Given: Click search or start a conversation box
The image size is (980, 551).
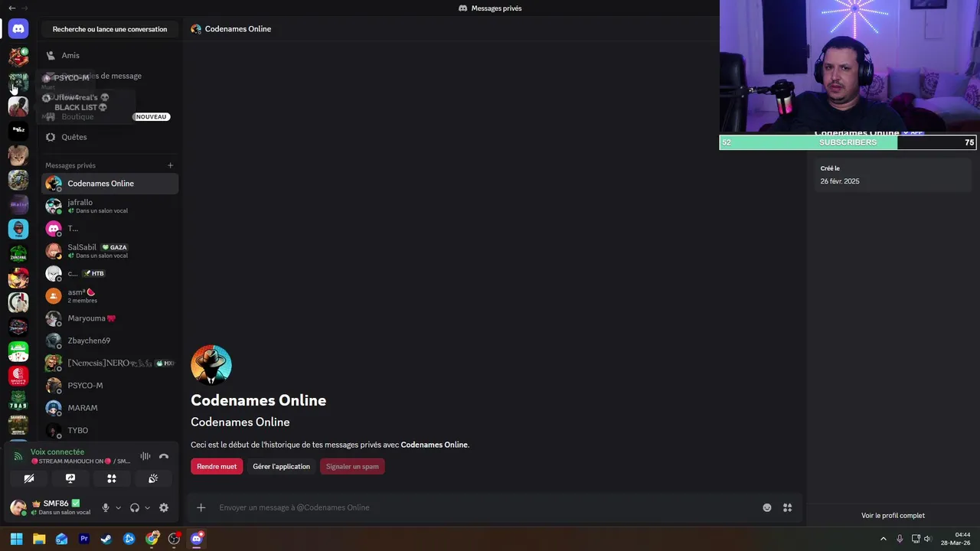Looking at the screenshot, I should 109,29.
